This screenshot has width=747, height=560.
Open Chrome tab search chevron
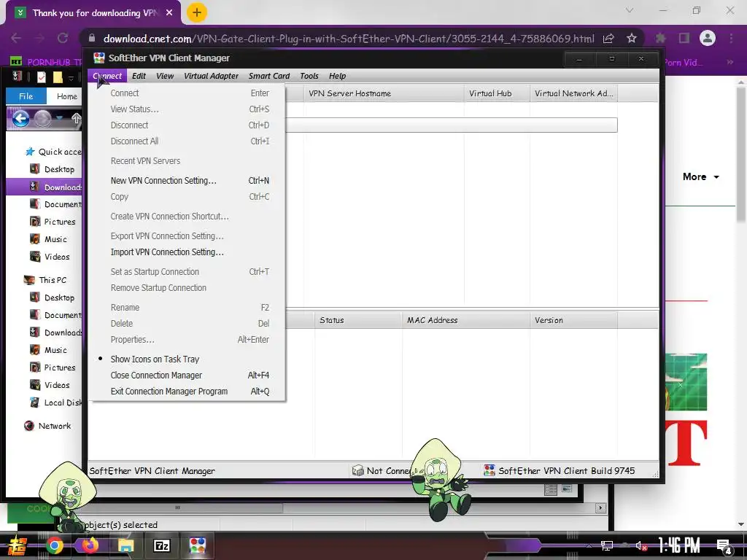pos(630,10)
